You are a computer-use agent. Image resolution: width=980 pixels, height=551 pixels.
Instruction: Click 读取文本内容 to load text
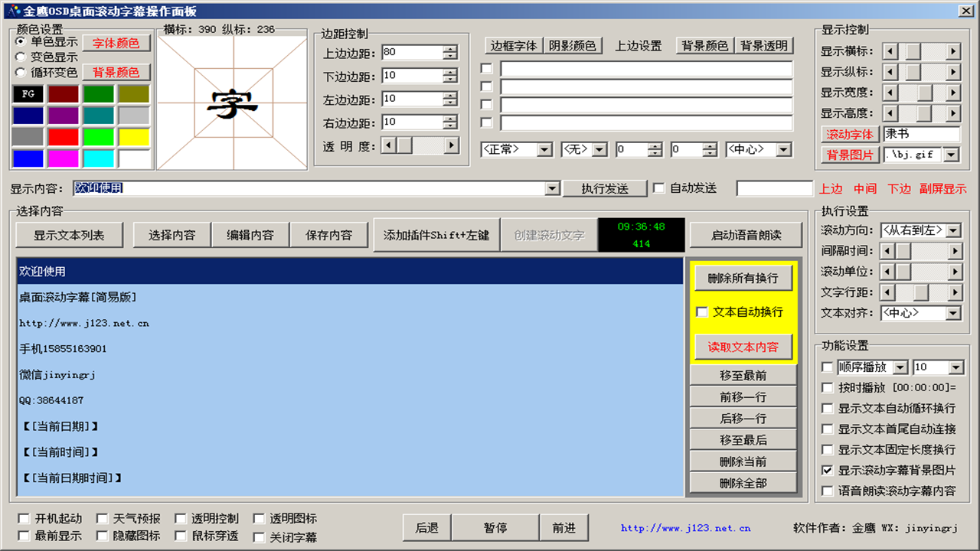tap(744, 346)
